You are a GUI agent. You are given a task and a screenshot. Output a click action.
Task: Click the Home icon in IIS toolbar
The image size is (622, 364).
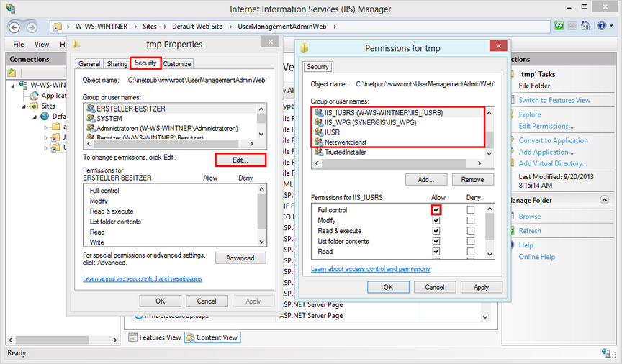click(x=585, y=26)
